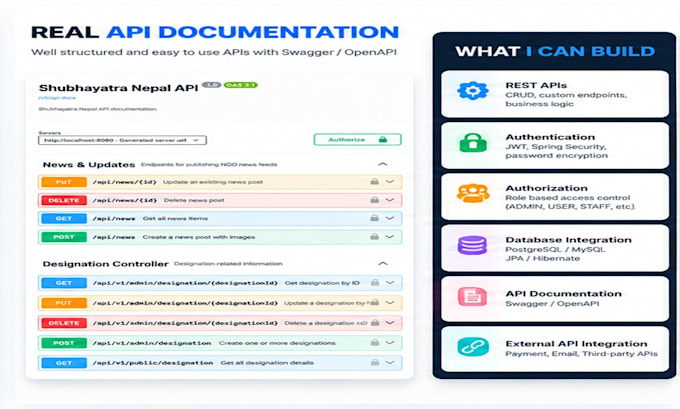Click lock on DELETE designation row
The height and width of the screenshot is (409, 680).
375,323
